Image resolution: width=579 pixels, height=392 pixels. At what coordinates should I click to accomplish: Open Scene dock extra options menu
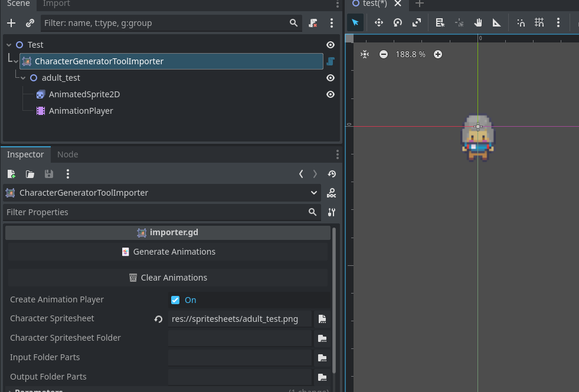[x=332, y=23]
